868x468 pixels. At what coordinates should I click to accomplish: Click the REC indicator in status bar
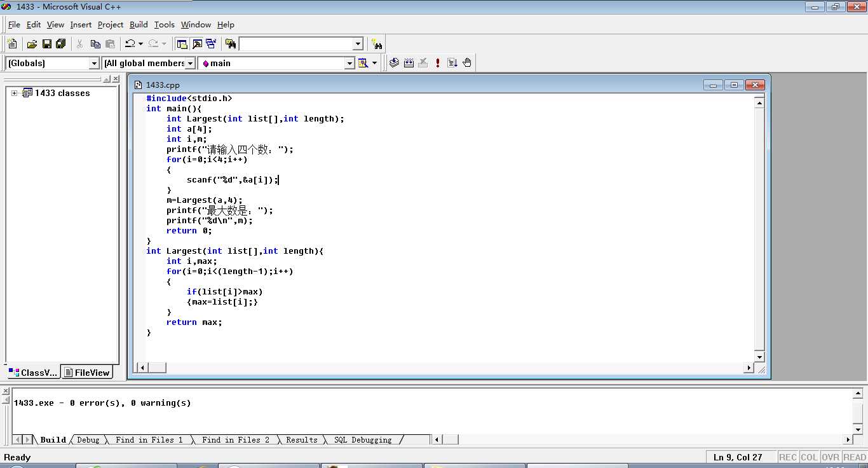788,457
